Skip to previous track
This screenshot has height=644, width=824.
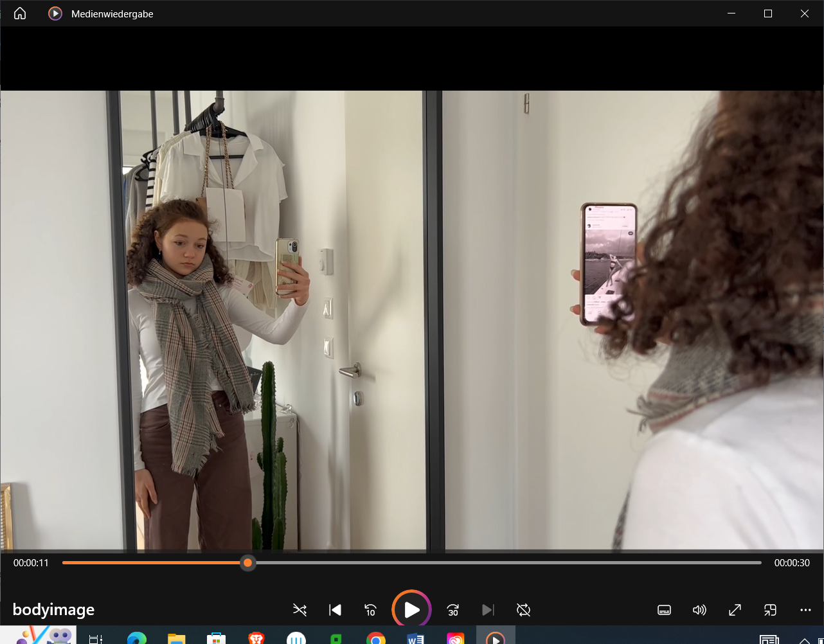coord(335,610)
